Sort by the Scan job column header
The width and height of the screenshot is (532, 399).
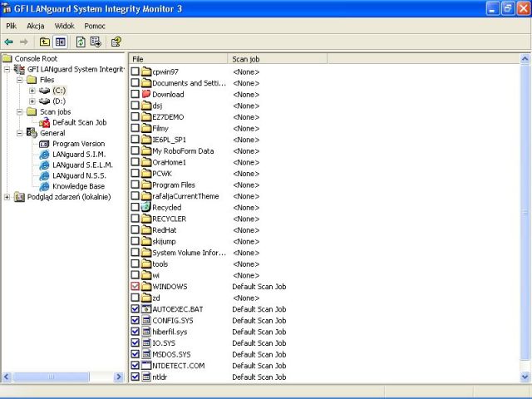click(278, 59)
